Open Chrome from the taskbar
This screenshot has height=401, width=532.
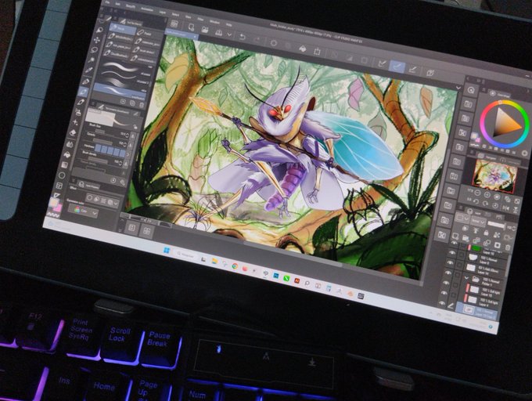[235, 266]
